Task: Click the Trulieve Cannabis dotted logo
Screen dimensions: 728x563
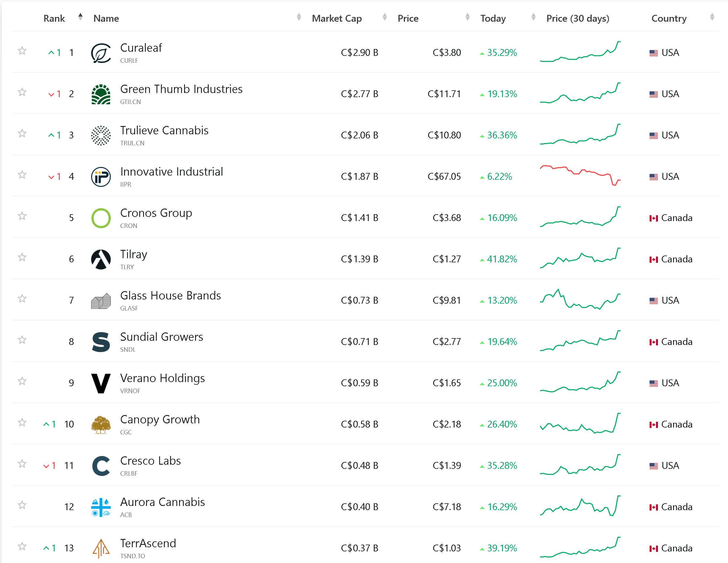Action: [101, 136]
